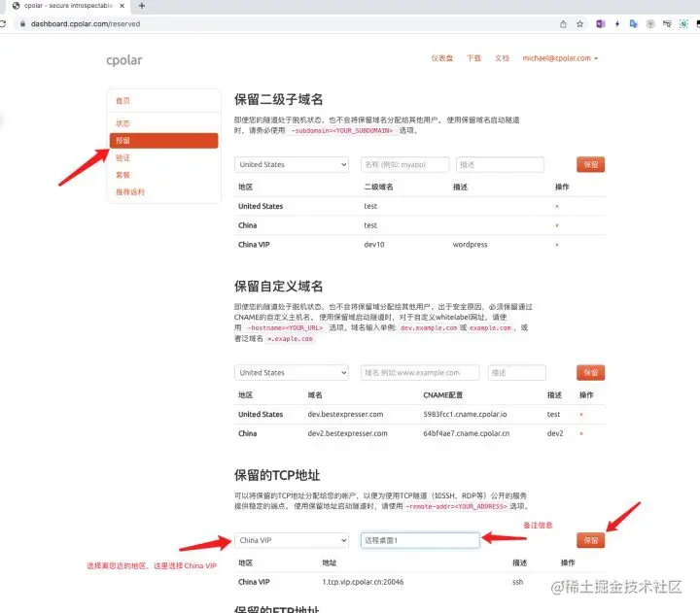Click the browser address bar URL
The width and height of the screenshot is (700, 613).
[86, 24]
